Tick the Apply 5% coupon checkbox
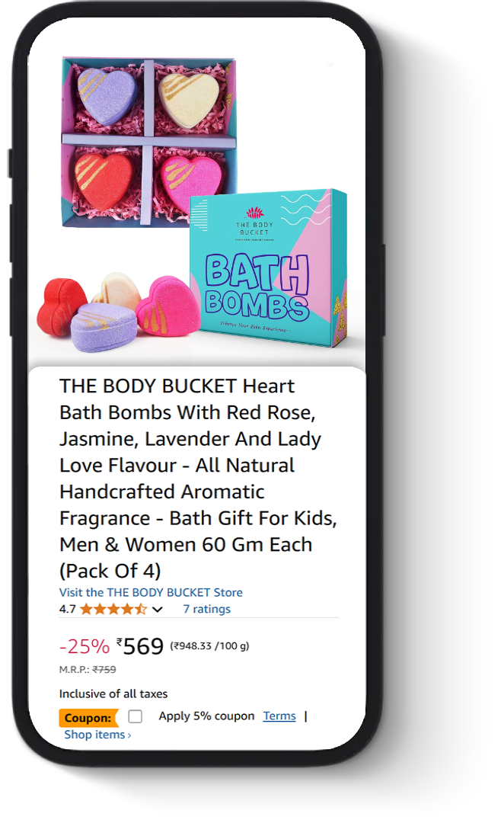 point(136,716)
